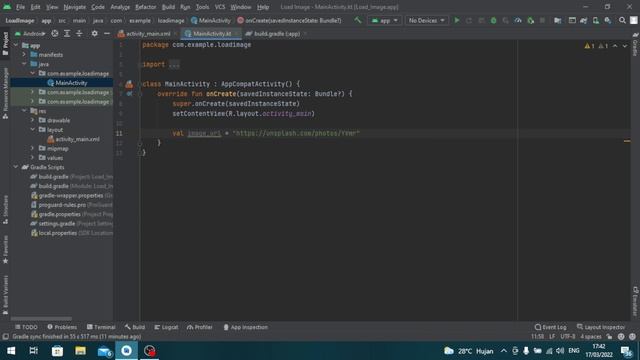Open the Event Log
Image resolution: width=640 pixels, height=360 pixels.
(x=551, y=327)
